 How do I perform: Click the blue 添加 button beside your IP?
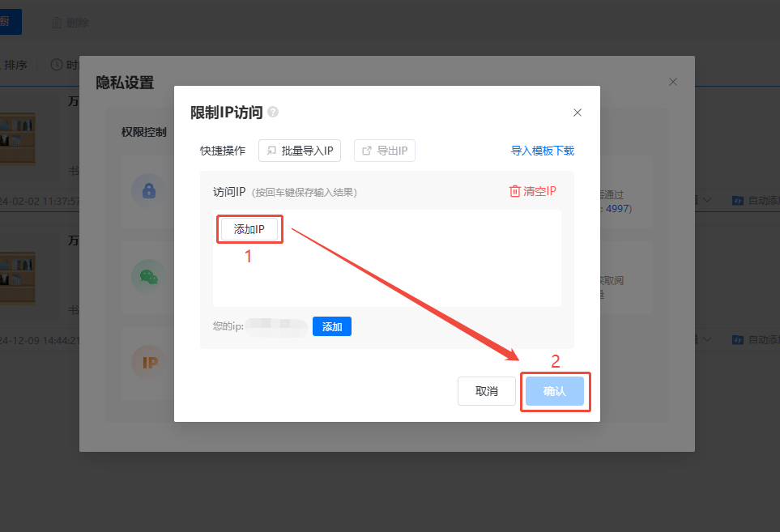[x=331, y=326]
